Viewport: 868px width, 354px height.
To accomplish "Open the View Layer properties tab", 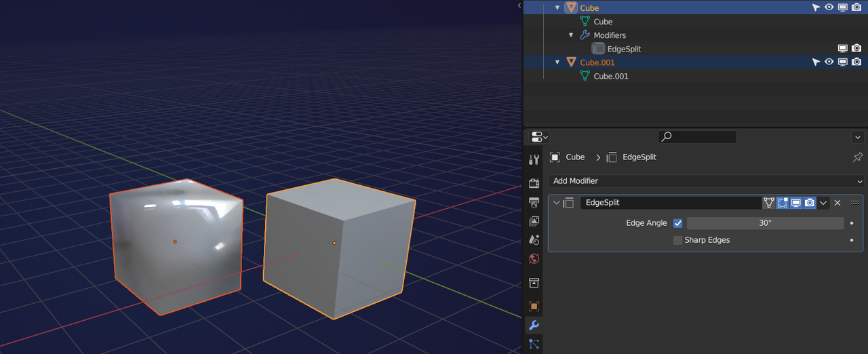I will tap(534, 221).
